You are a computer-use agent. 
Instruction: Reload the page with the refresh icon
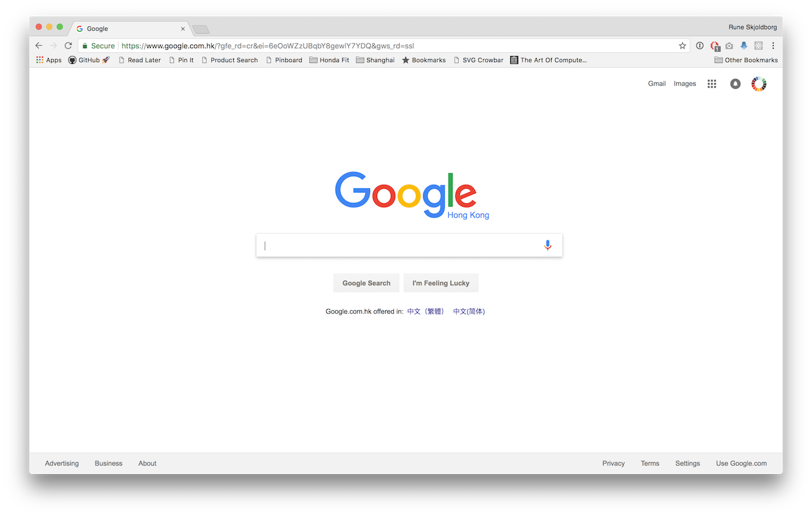click(68, 46)
